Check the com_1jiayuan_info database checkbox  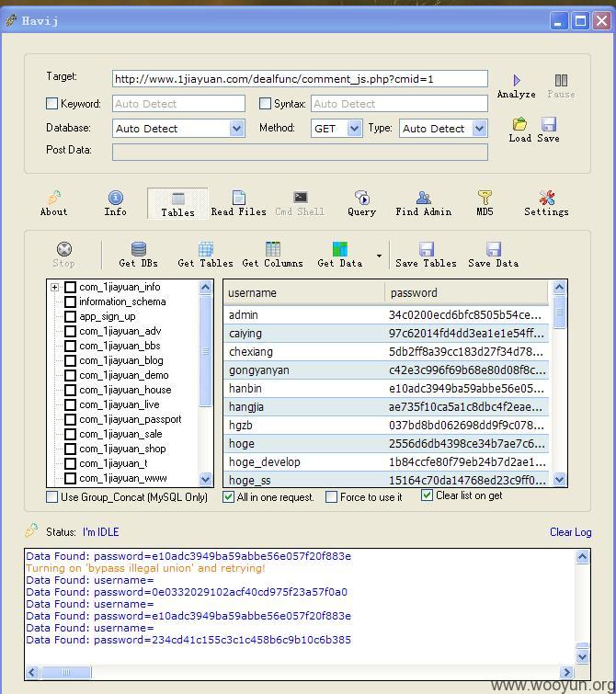(70, 287)
